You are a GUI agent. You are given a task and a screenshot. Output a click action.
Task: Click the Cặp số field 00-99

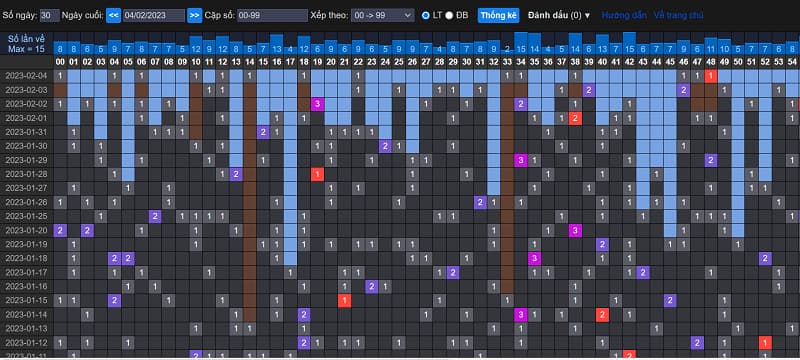[x=272, y=15]
